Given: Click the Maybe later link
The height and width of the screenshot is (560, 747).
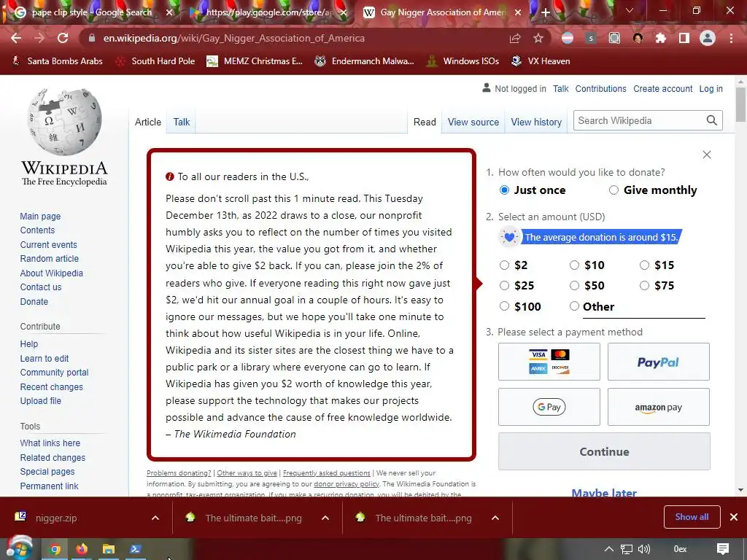Looking at the screenshot, I should coord(604,492).
